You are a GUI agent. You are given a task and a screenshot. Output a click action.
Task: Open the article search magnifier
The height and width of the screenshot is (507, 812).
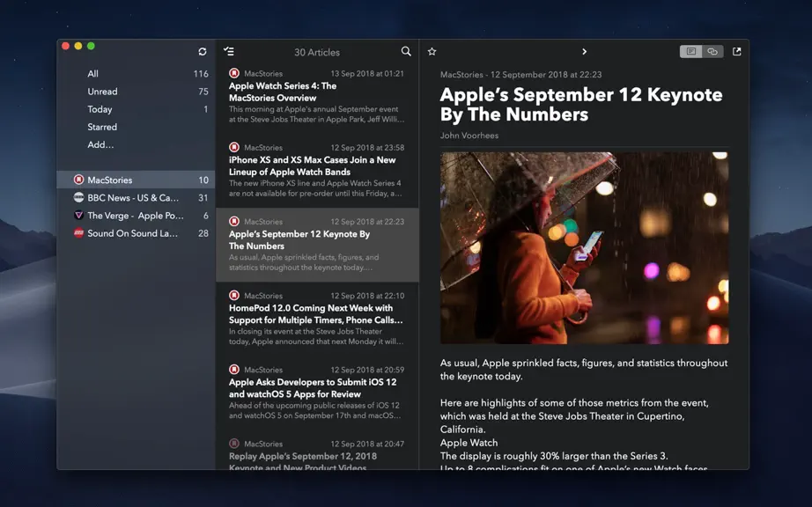pos(406,51)
